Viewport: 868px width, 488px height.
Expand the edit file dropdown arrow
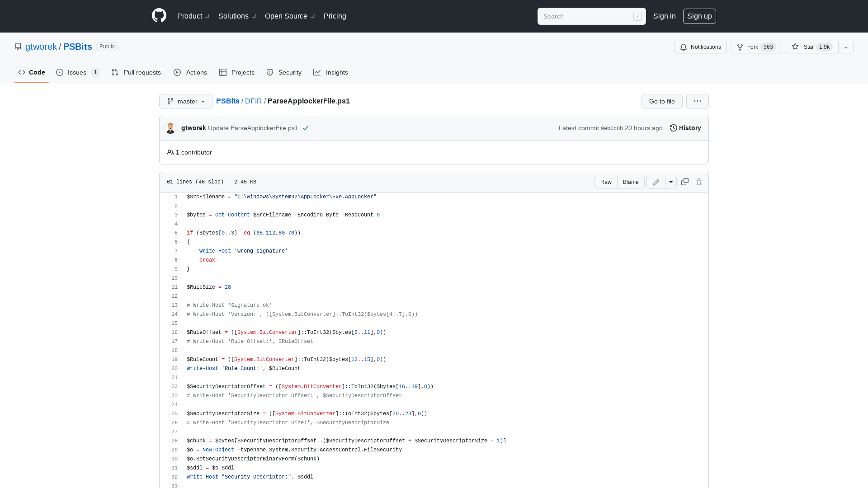[x=671, y=182]
